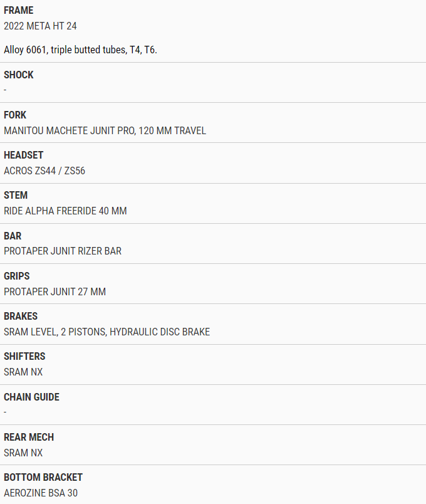426x504 pixels.
Task: Select Protaper Junit 27 MM grips value
Action: (55, 291)
